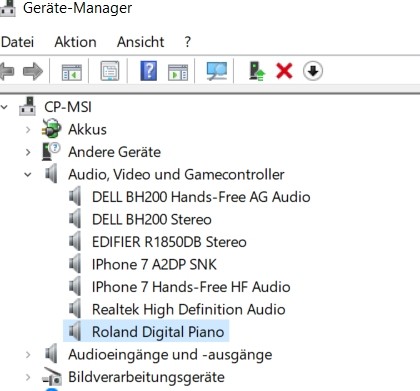The image size is (420, 391).
Task: Click the down-arrow disable device icon
Action: point(313,71)
